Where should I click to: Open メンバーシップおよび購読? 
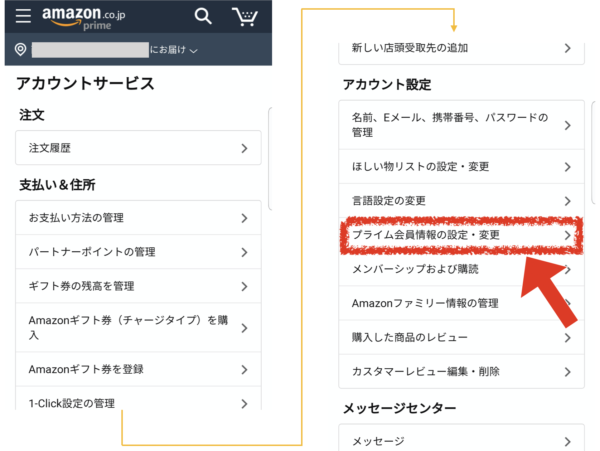pos(461,269)
